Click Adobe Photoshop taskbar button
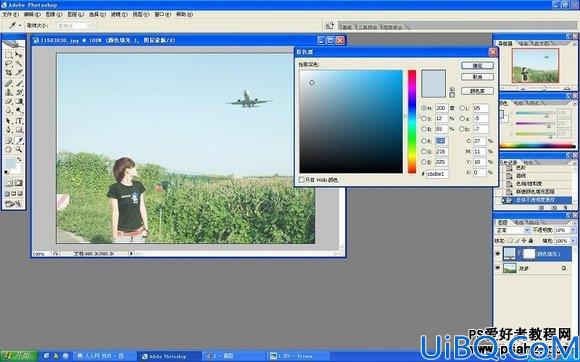The image size is (580, 362). [x=169, y=356]
